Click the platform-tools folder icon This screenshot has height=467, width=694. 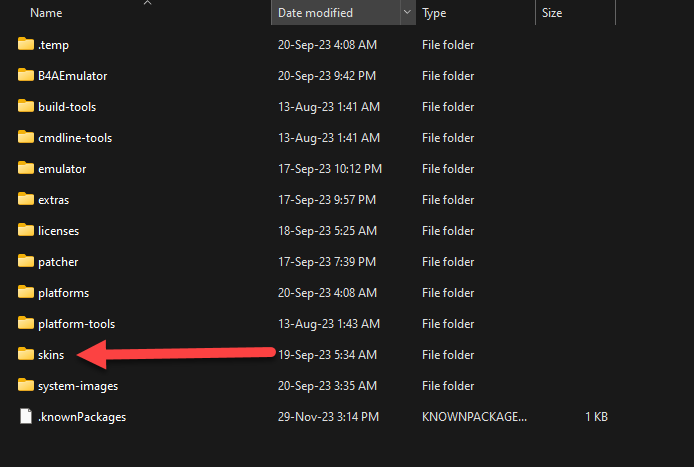tap(26, 323)
